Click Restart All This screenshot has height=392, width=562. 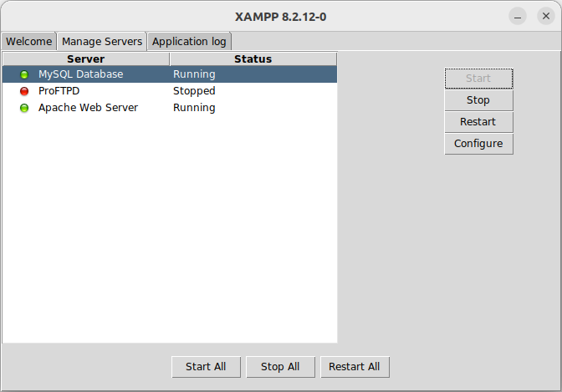[355, 367]
